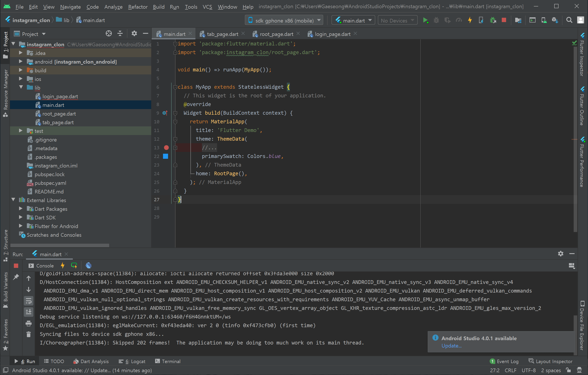Click the Debug bug icon in toolbar
The width and height of the screenshot is (588, 375).
click(436, 20)
